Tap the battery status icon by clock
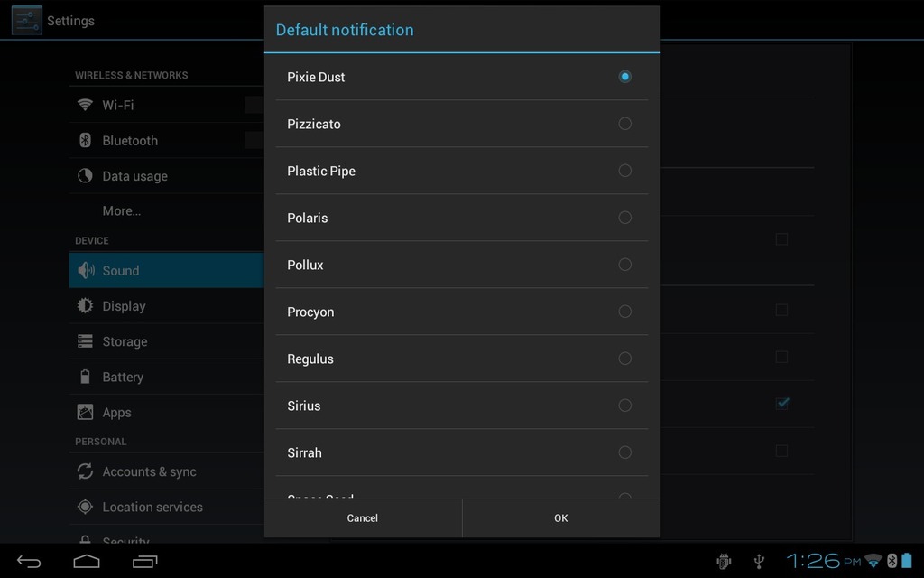Image resolution: width=924 pixels, height=578 pixels. coord(906,560)
